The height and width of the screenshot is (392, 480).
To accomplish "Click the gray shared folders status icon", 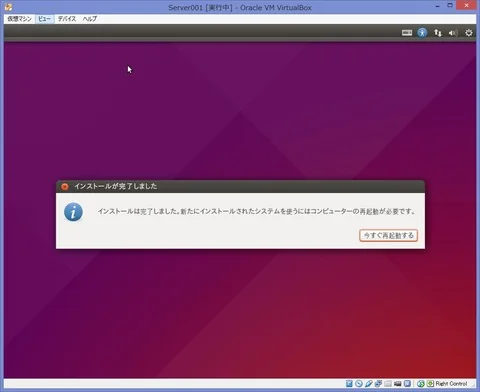I will point(388,384).
